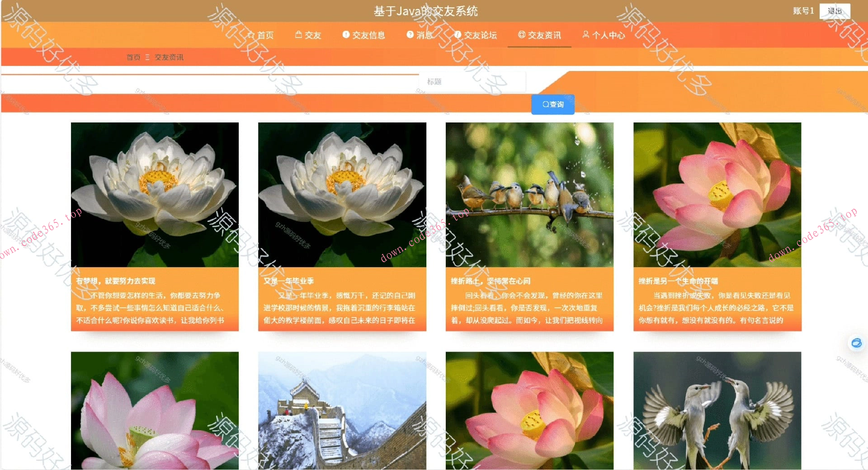The image size is (868, 470).
Task: Open the 首页 breadcrumb link
Action: (133, 57)
